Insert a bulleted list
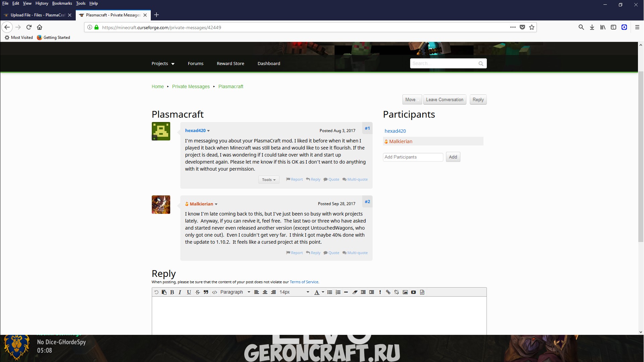 (x=330, y=292)
